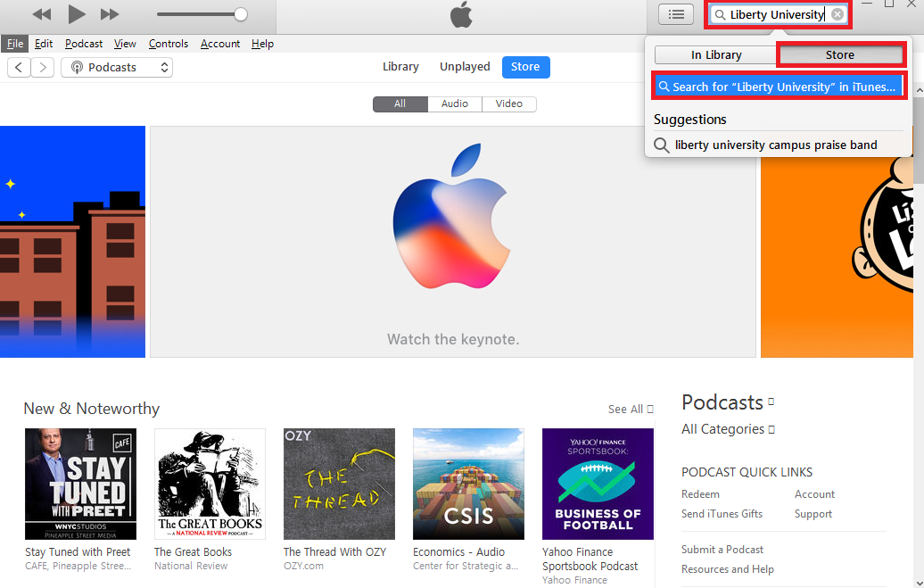Open the Controls menu
The image size is (924, 588).
tap(169, 44)
